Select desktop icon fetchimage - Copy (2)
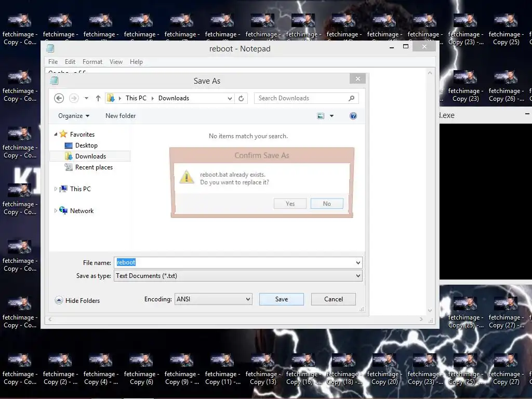532x399 pixels. click(x=60, y=369)
